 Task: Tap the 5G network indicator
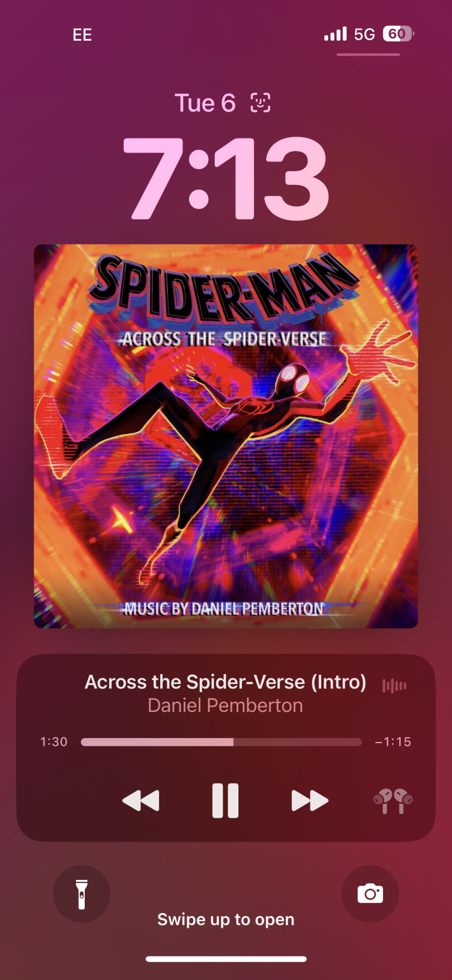coord(364,34)
